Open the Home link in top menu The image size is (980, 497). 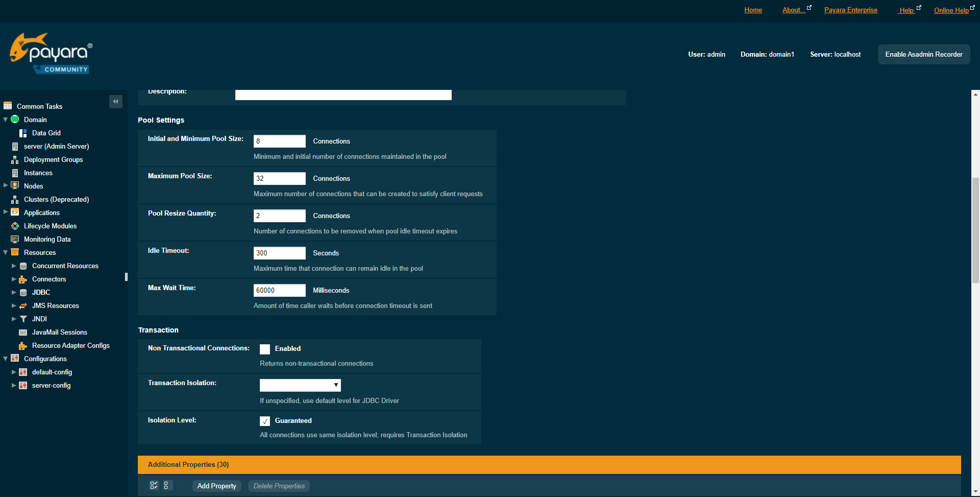(x=753, y=10)
